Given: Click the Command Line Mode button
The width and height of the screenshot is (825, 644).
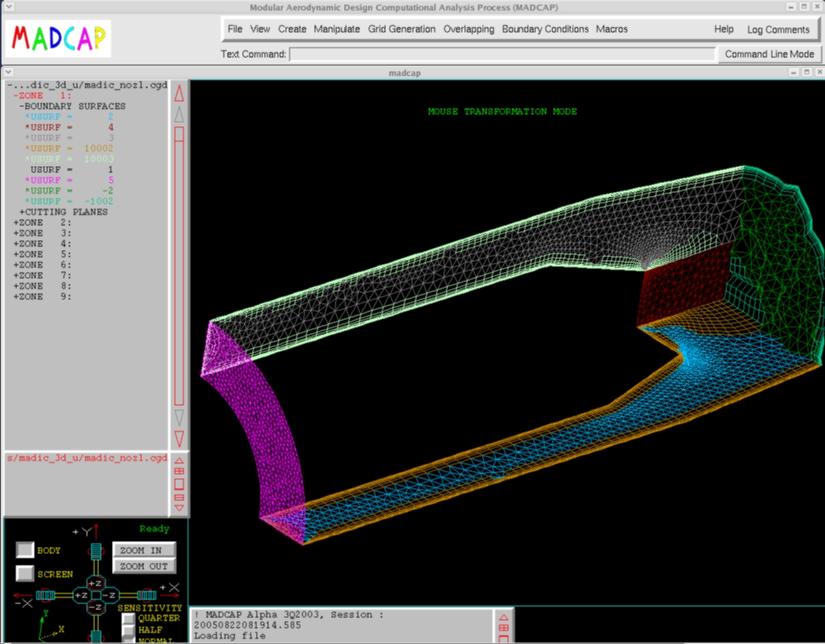Looking at the screenshot, I should 769,54.
